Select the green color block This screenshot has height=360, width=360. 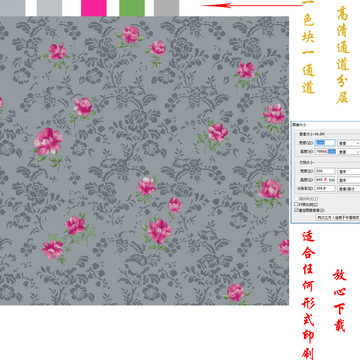(x=132, y=8)
